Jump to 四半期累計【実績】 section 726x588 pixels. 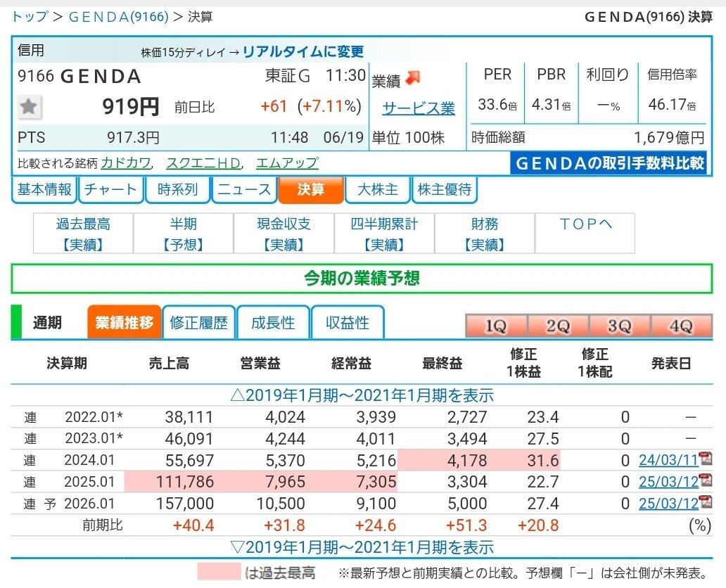[384, 234]
